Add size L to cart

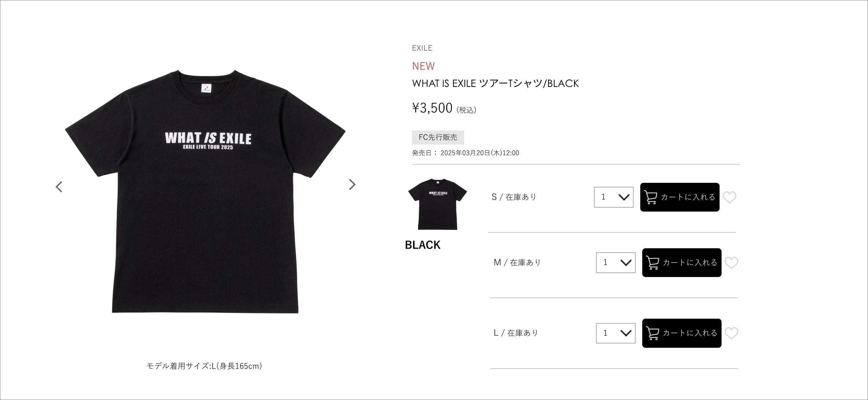(682, 333)
